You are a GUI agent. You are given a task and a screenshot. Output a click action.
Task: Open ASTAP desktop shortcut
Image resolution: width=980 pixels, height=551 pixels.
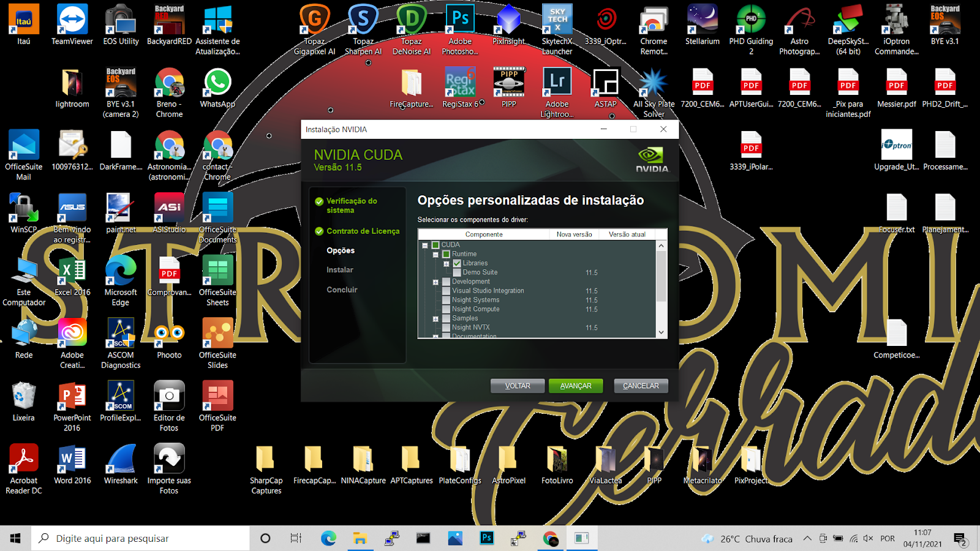[x=605, y=88]
